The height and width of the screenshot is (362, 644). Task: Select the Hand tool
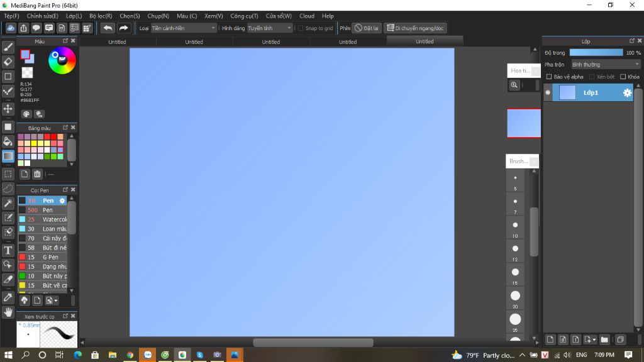coord(8,312)
